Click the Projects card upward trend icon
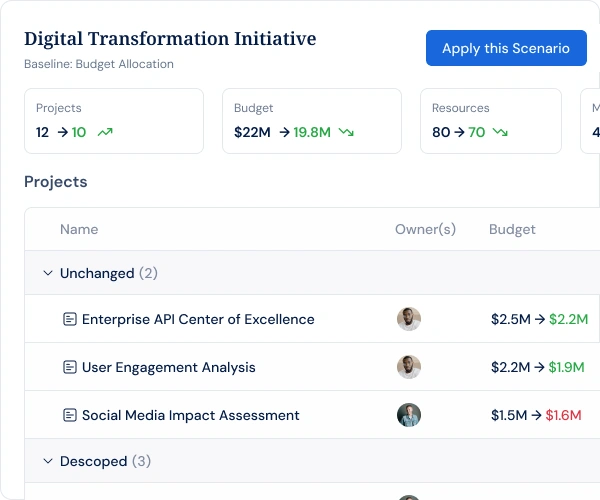The width and height of the screenshot is (600, 500). coord(105,132)
